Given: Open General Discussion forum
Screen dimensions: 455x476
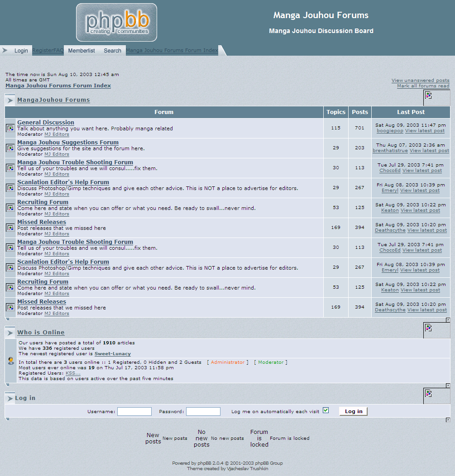Looking at the screenshot, I should pos(46,122).
